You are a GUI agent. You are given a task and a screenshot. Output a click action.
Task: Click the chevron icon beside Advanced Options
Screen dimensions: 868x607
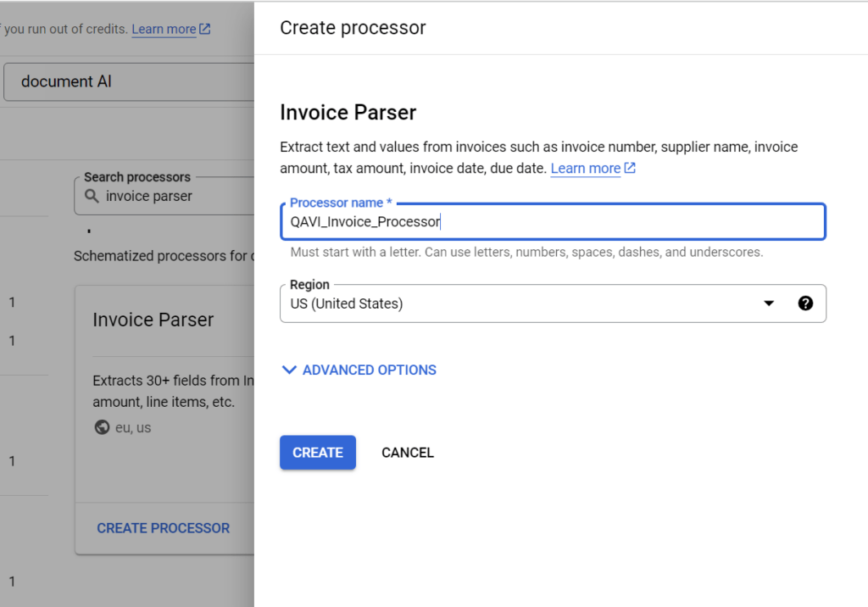pos(289,370)
